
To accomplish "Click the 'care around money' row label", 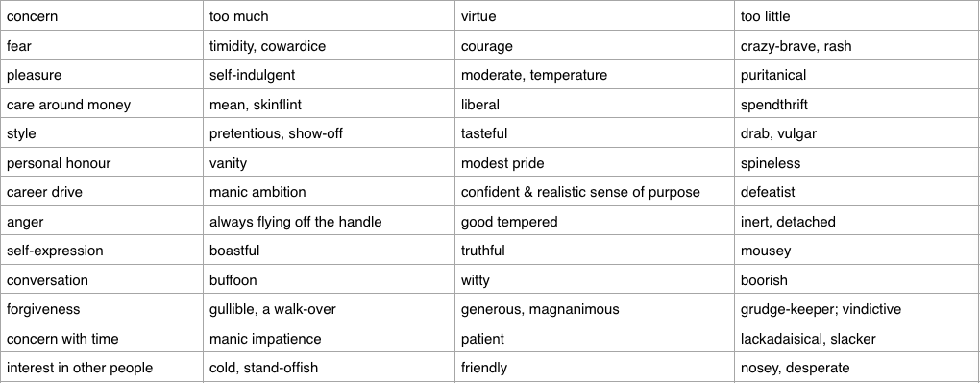I will point(102,104).
